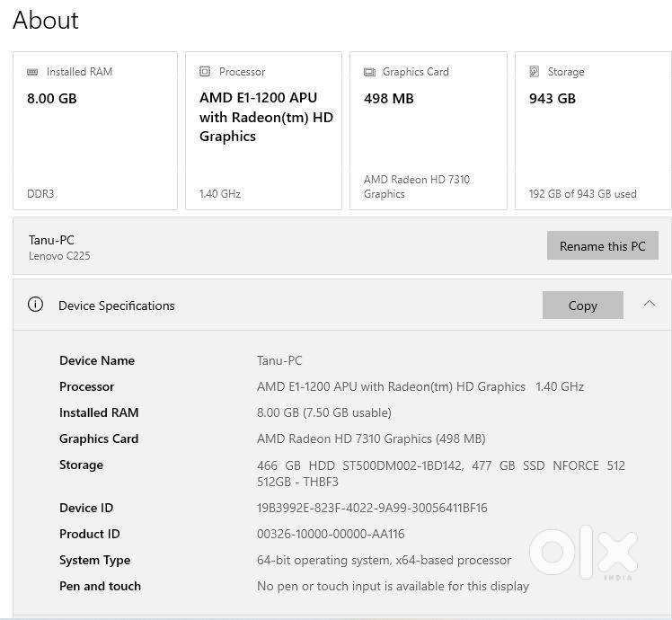Image resolution: width=672 pixels, height=620 pixels.
Task: Click the System Type row label
Action: pos(94,561)
